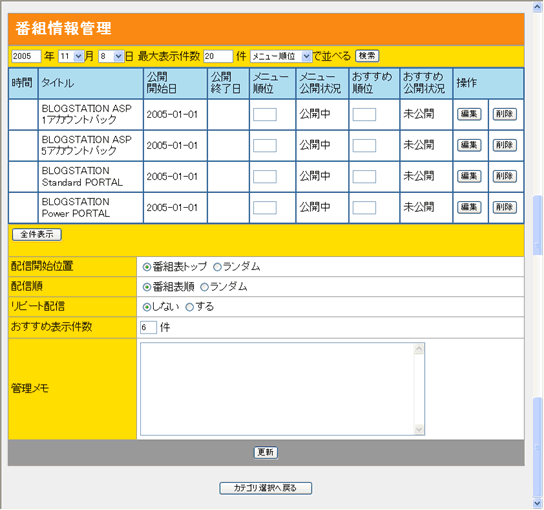Image resolution: width=544 pixels, height=510 pixels.
Task: Click the 検索 search button
Action: point(367,56)
